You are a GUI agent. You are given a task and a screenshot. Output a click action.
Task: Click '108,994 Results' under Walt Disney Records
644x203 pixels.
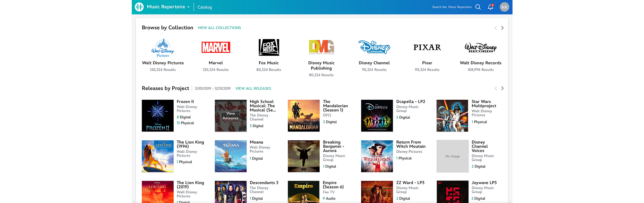481,70
